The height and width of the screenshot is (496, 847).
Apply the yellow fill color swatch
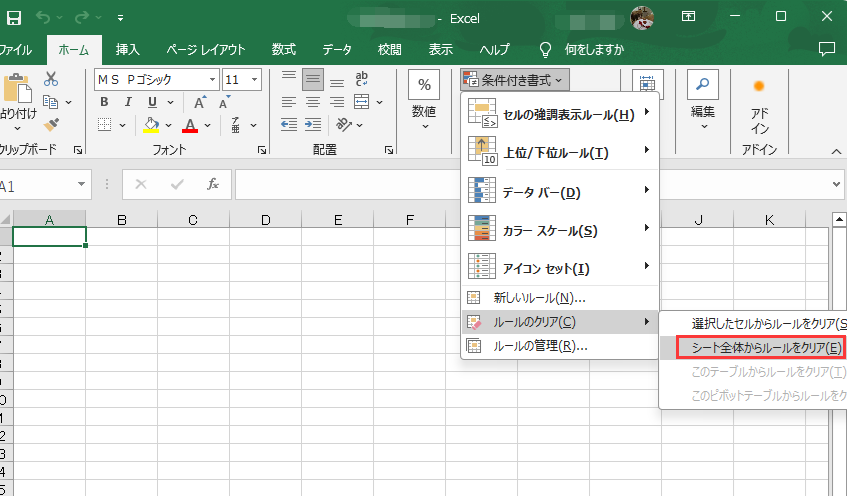click(x=152, y=125)
